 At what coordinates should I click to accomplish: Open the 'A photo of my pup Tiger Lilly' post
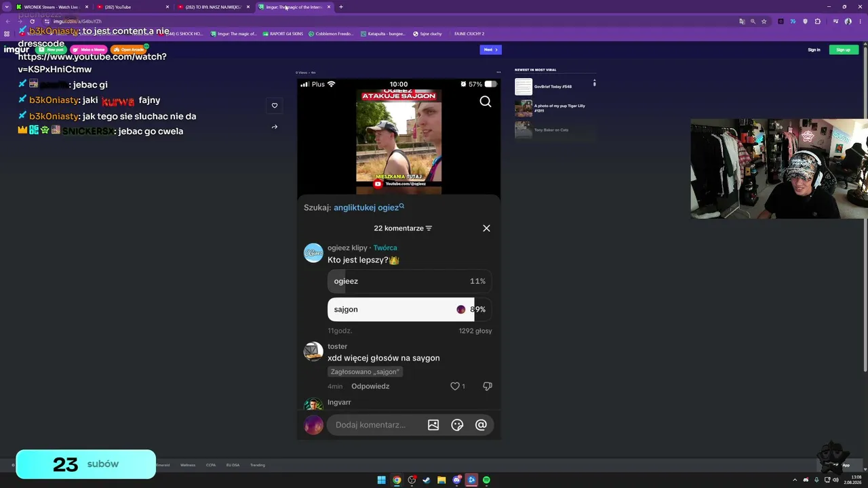(x=559, y=108)
